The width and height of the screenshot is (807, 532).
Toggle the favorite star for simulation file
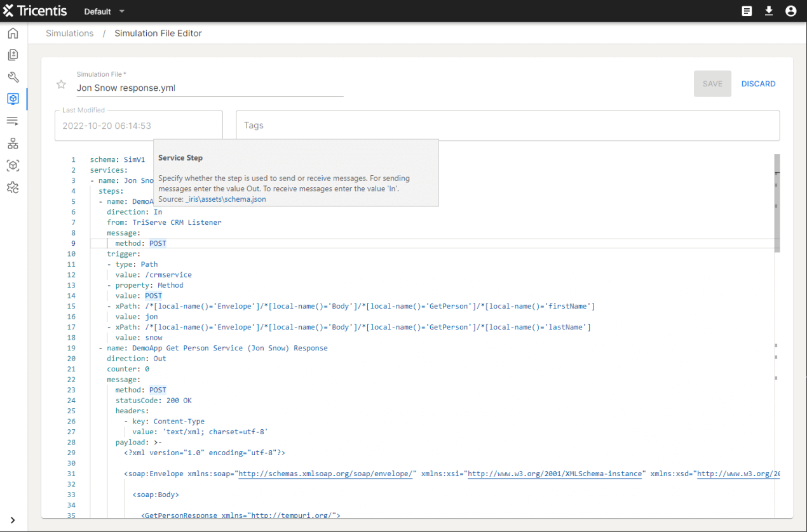point(62,84)
